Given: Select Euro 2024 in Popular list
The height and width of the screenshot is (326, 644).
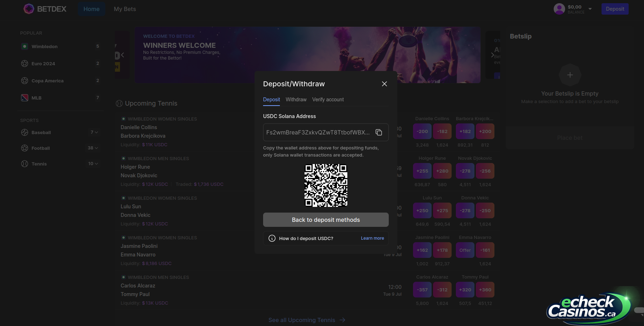Looking at the screenshot, I should pyautogui.click(x=61, y=63).
